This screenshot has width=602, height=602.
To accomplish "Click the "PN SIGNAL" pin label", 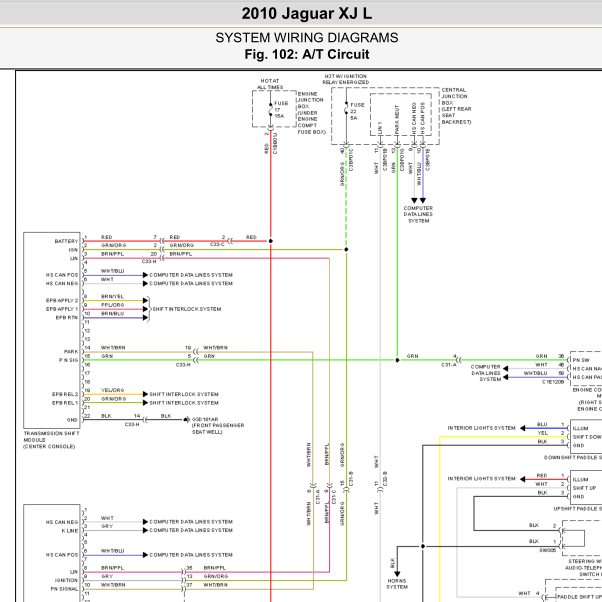I will 64,589.
